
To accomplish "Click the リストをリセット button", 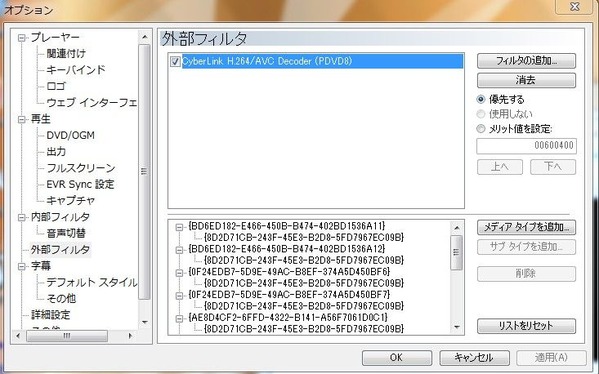I will (526, 326).
